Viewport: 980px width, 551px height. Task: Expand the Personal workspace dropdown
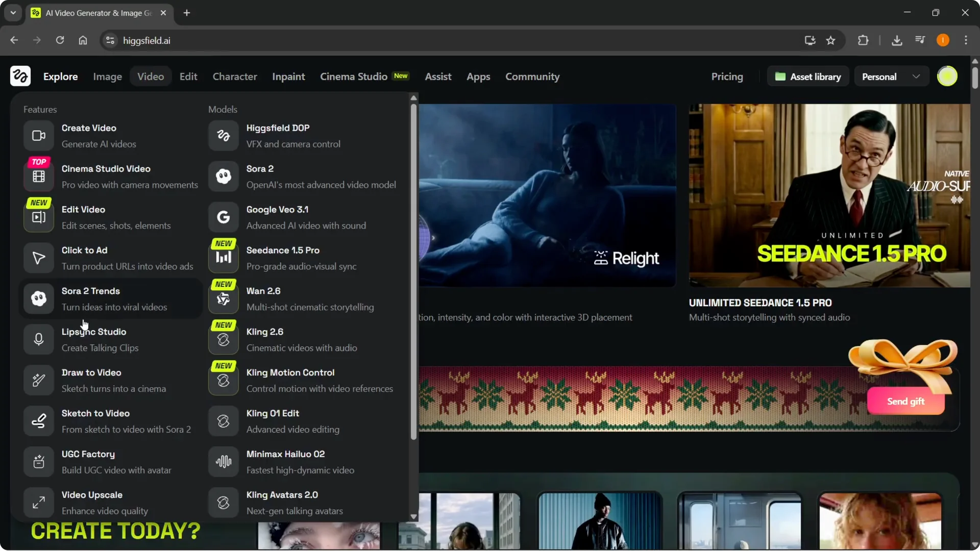pyautogui.click(x=891, y=77)
